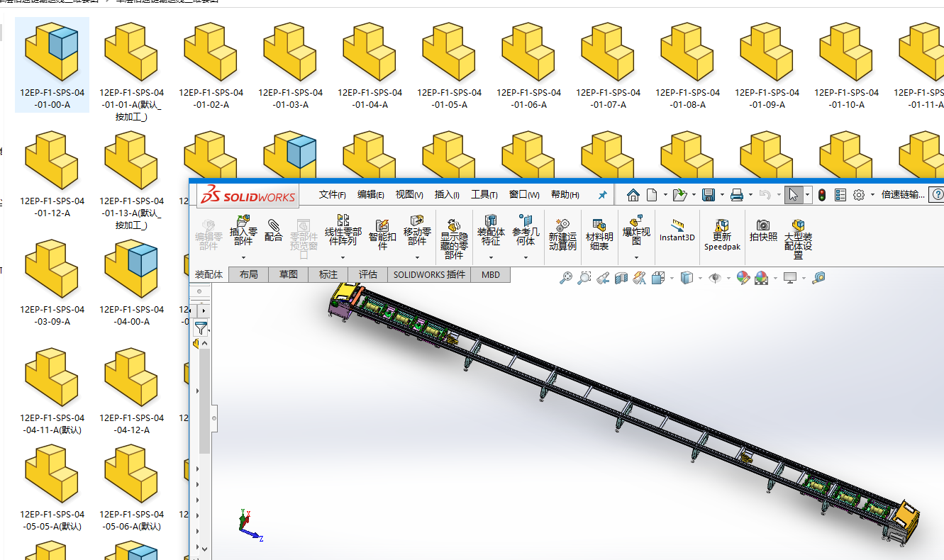Click 爆炸视图 (Exploded View)
944x560 pixels.
636,230
